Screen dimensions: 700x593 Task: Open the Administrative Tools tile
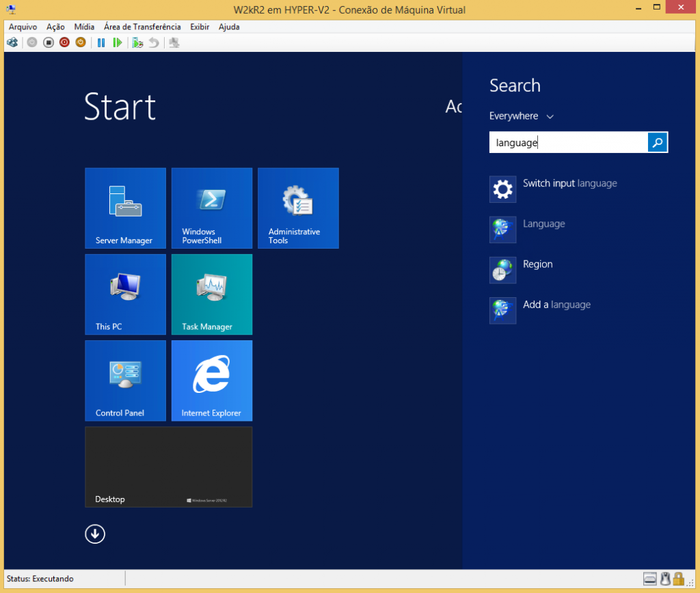(298, 208)
